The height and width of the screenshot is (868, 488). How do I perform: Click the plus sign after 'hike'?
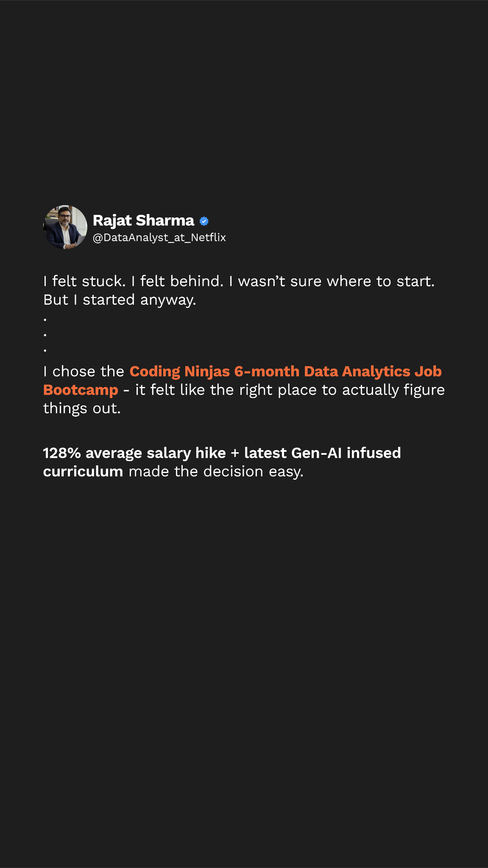[235, 453]
